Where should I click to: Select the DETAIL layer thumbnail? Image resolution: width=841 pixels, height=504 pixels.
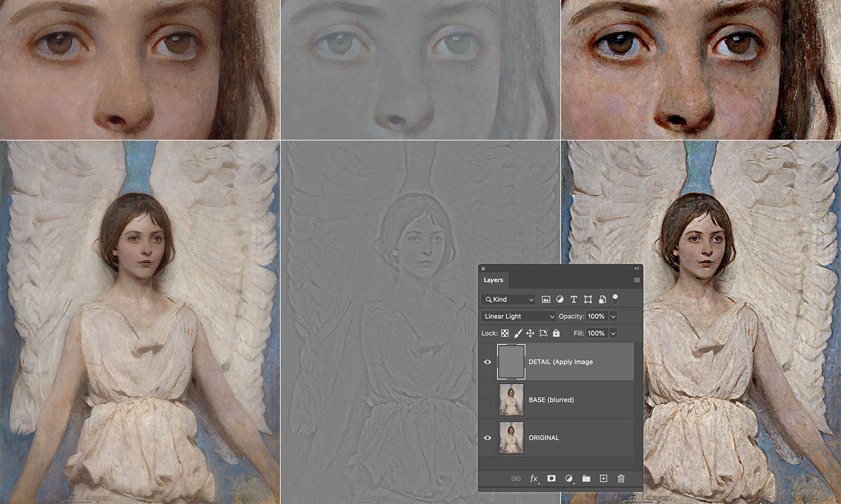511,362
